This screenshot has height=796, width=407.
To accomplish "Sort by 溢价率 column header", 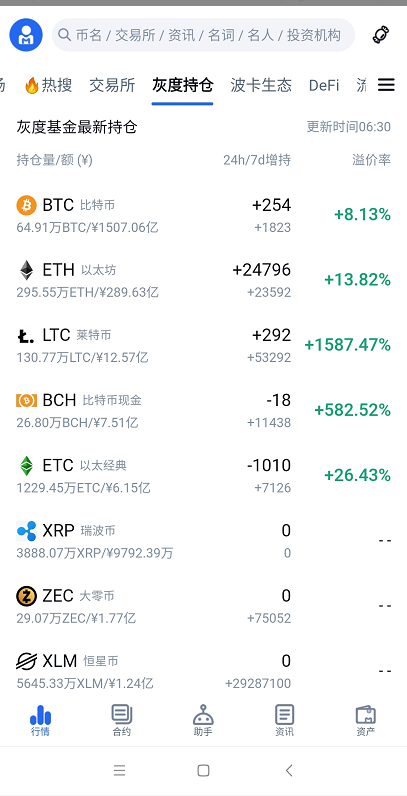I will pyautogui.click(x=371, y=160).
